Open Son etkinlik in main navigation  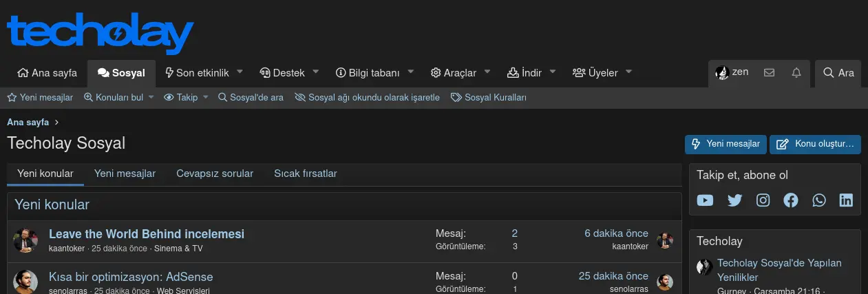197,72
